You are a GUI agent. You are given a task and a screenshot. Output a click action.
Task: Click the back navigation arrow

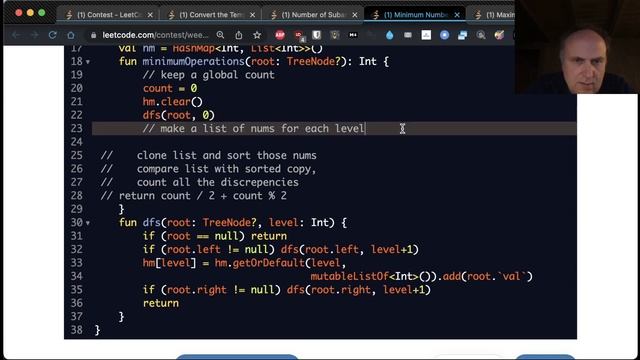16,35
